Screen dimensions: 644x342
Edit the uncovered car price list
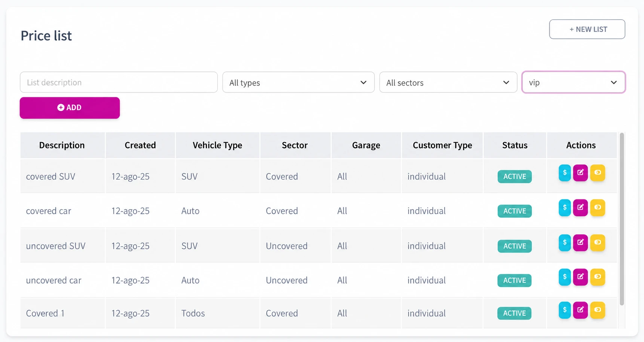tap(580, 277)
